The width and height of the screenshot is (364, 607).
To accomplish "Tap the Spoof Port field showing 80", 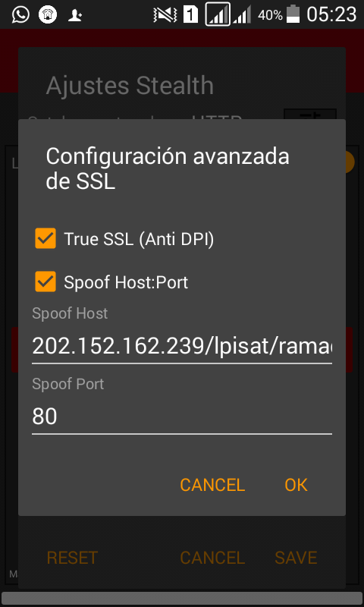I will pos(182,417).
